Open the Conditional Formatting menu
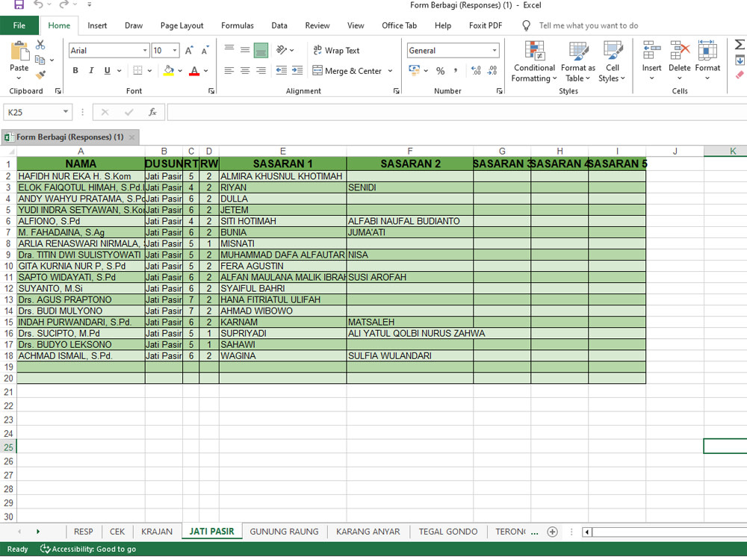Viewport: 747px width, 560px height. coord(534,63)
